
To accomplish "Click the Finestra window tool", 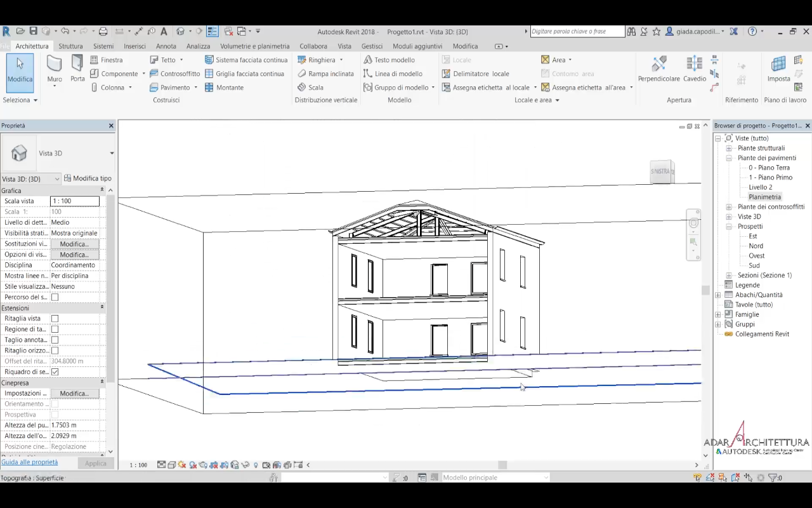I will 107,60.
